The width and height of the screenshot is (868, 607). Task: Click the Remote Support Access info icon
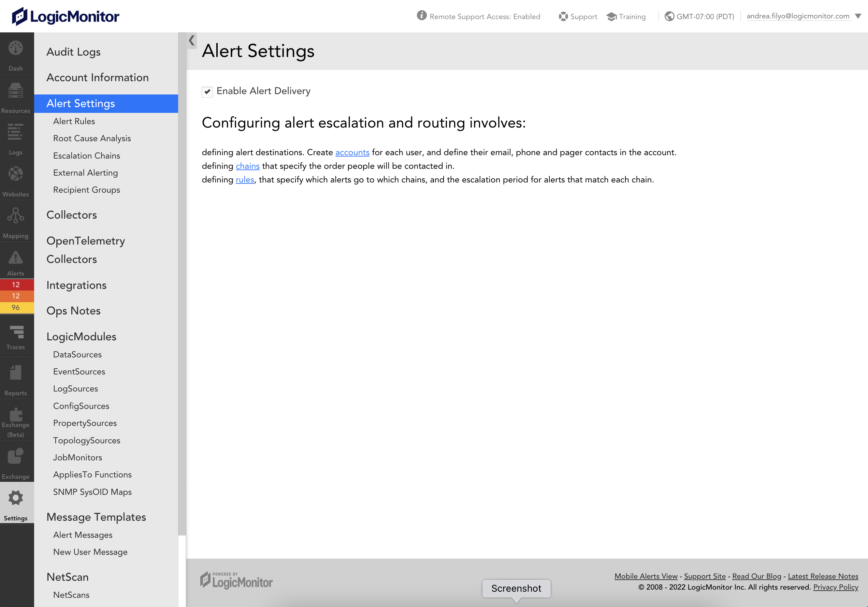coord(421,15)
